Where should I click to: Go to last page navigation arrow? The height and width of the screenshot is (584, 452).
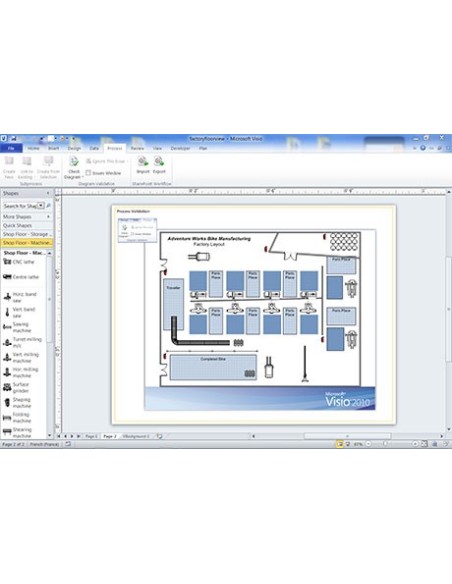tap(79, 436)
